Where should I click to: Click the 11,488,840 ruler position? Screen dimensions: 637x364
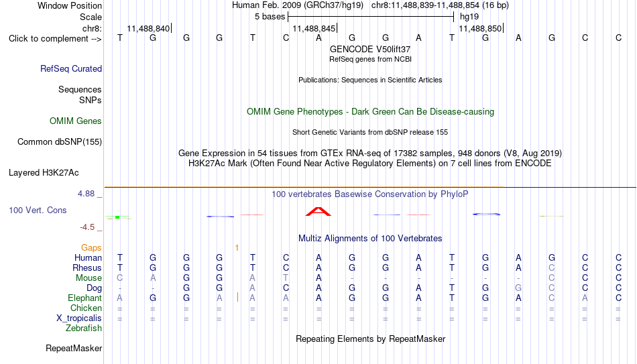(148, 28)
